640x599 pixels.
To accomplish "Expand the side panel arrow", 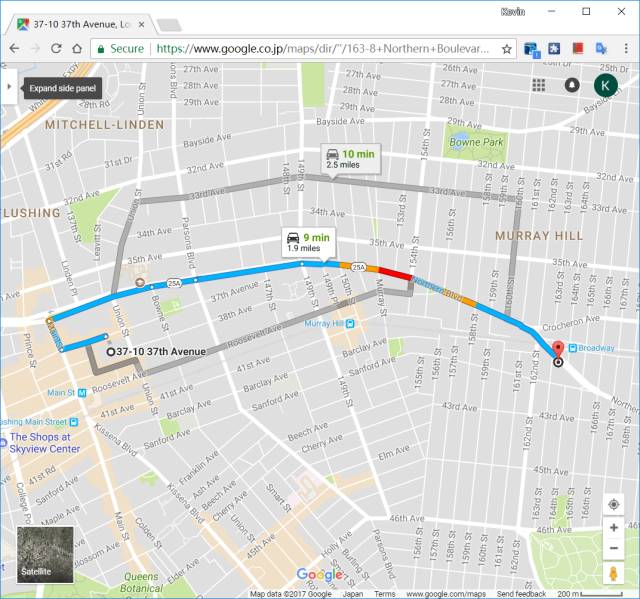I will [x=9, y=87].
